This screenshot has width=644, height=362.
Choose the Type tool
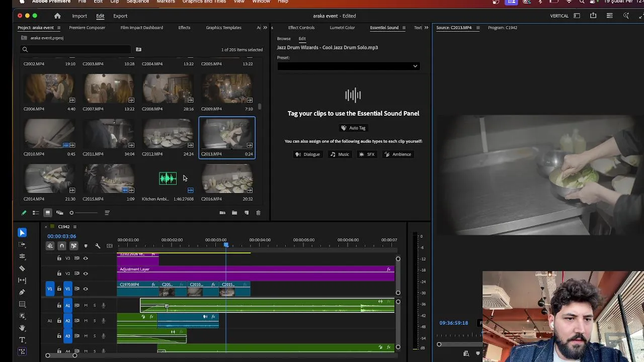22,340
